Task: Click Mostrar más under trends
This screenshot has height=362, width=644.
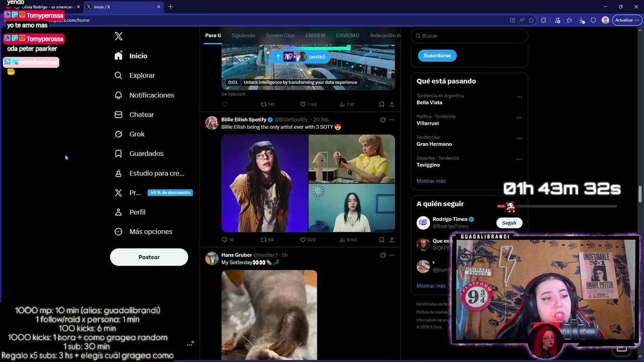Action: pyautogui.click(x=431, y=181)
